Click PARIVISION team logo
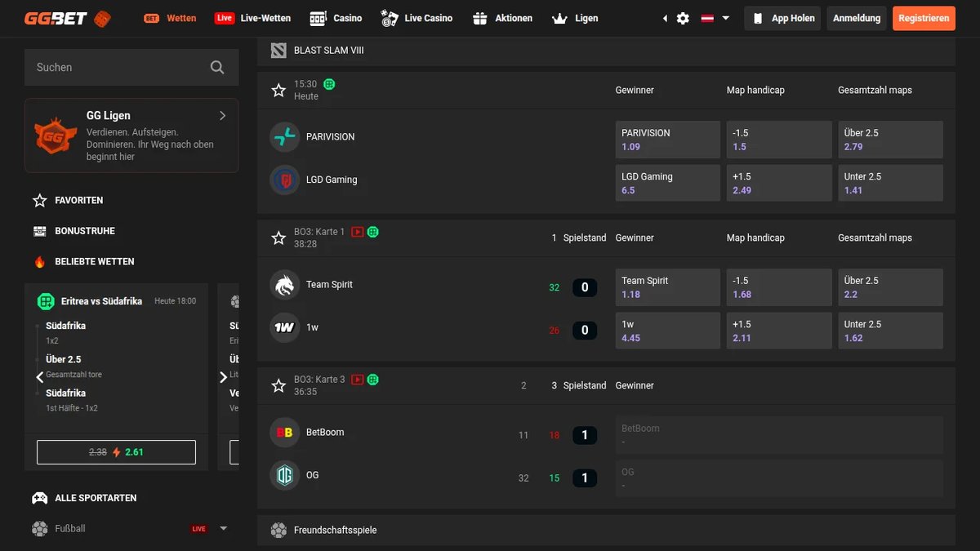This screenshot has height=551, width=980. pyautogui.click(x=285, y=137)
